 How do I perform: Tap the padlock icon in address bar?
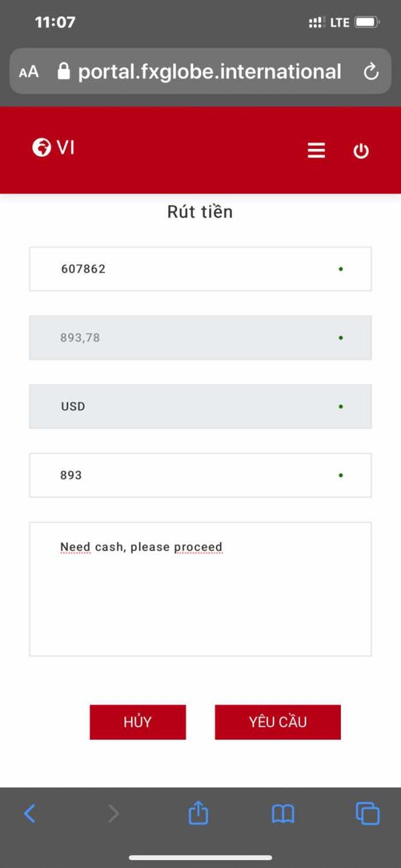click(64, 71)
